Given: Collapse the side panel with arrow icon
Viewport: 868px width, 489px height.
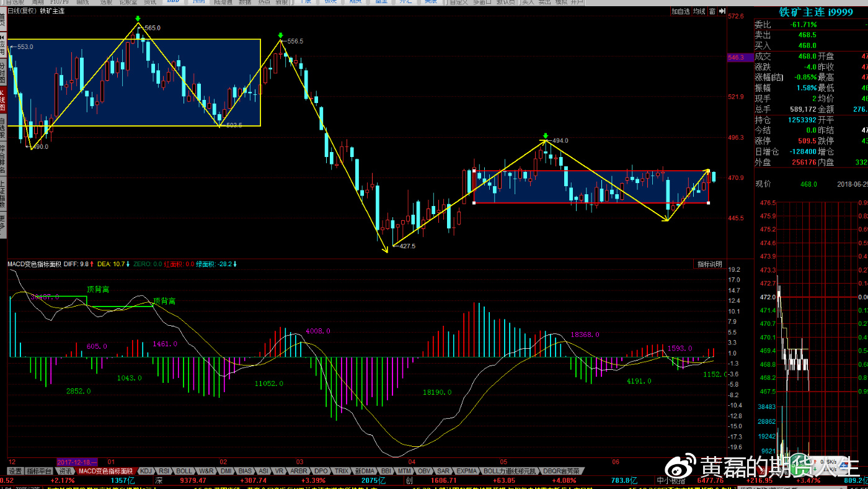Looking at the screenshot, I should tap(722, 11).
